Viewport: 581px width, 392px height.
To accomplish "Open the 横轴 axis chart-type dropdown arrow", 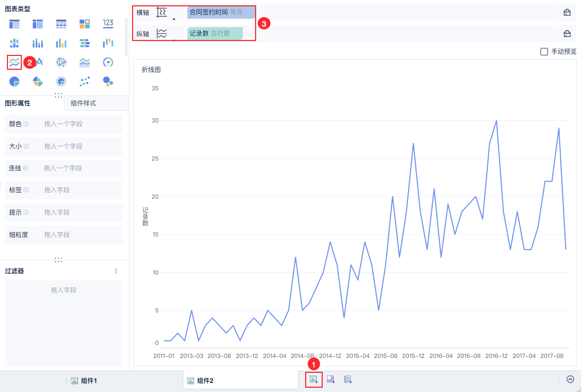I will pyautogui.click(x=174, y=19).
